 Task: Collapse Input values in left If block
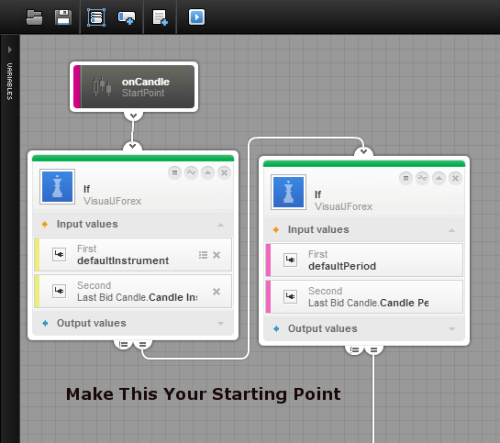click(220, 225)
